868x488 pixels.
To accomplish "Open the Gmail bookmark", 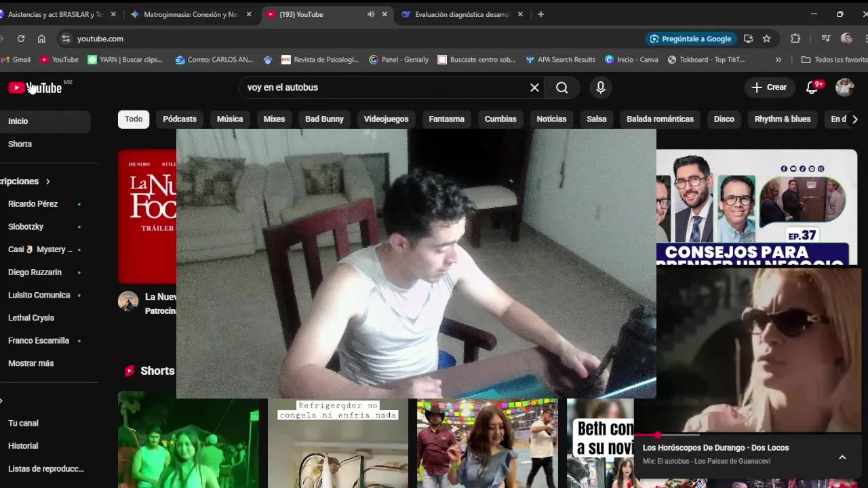I will coord(16,60).
